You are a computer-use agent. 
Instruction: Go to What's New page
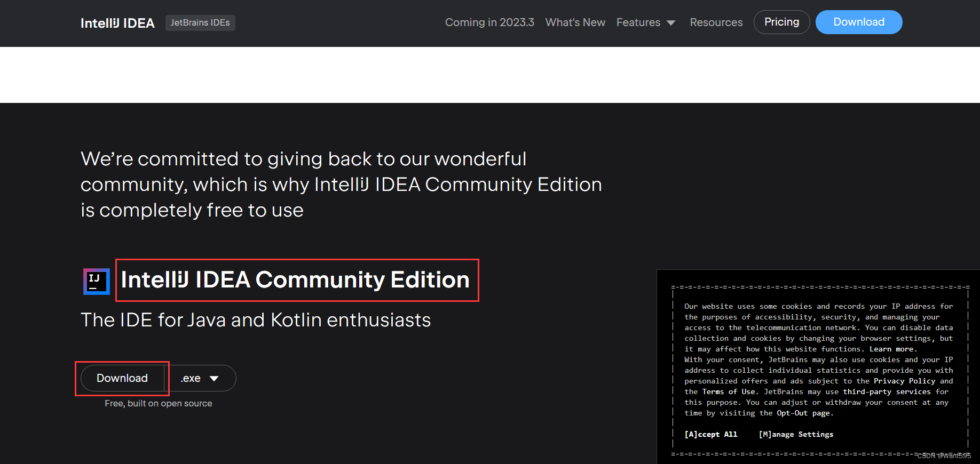(575, 22)
